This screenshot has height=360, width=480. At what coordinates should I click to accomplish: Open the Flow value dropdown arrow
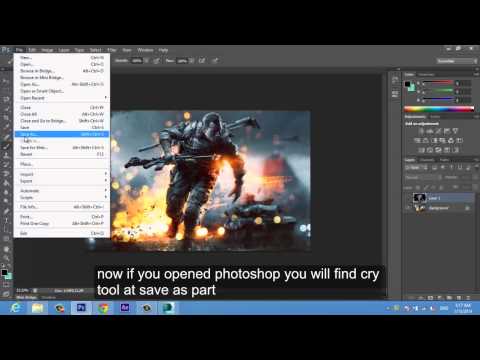192,61
